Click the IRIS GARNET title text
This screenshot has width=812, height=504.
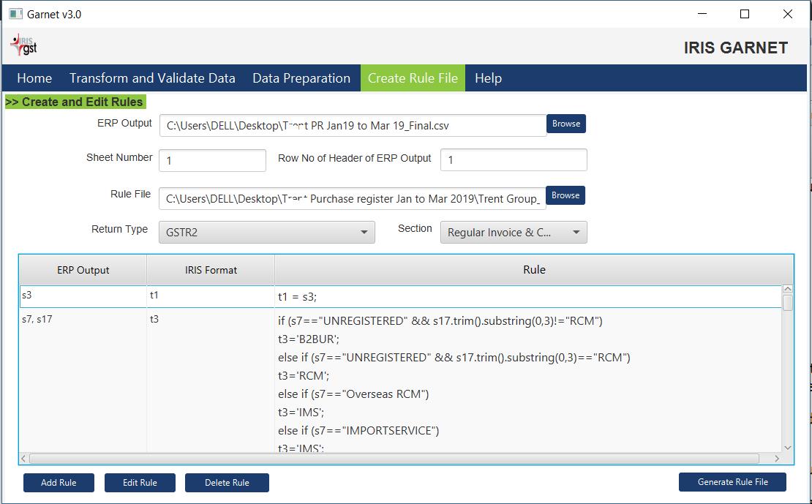point(736,48)
